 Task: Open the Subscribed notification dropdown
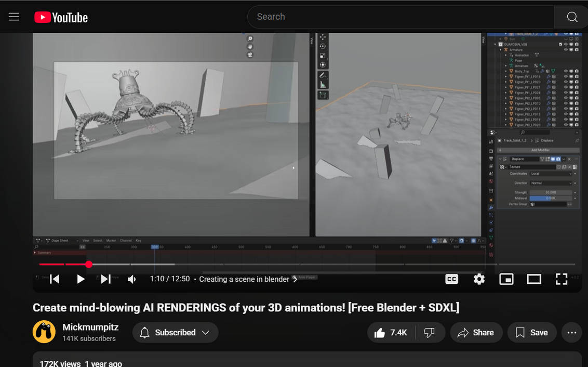tap(175, 333)
